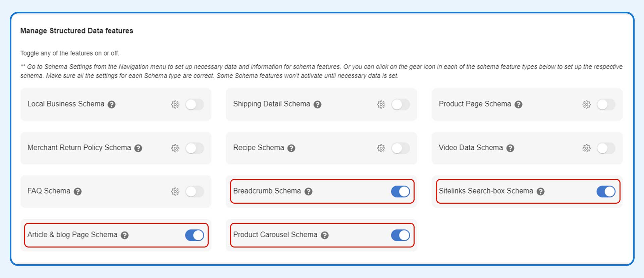Click the Product Carousel Schema help icon
Screen dimensions: 644x278
[x=324, y=235]
